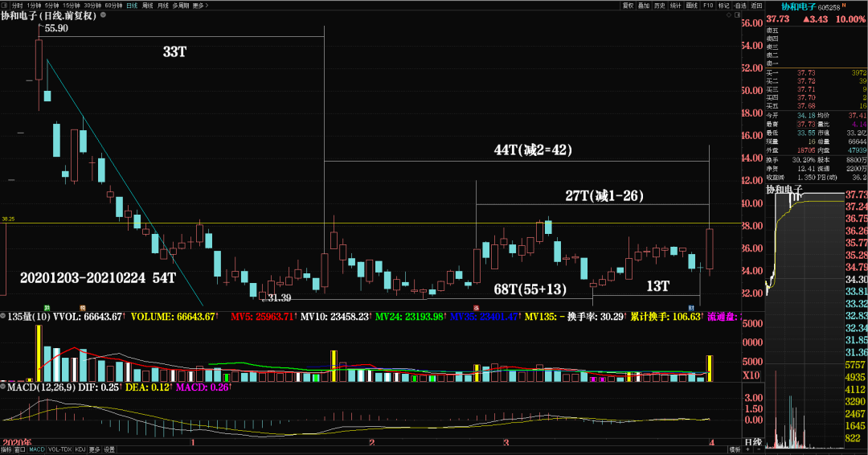Click the 复权 button

tap(628, 5)
